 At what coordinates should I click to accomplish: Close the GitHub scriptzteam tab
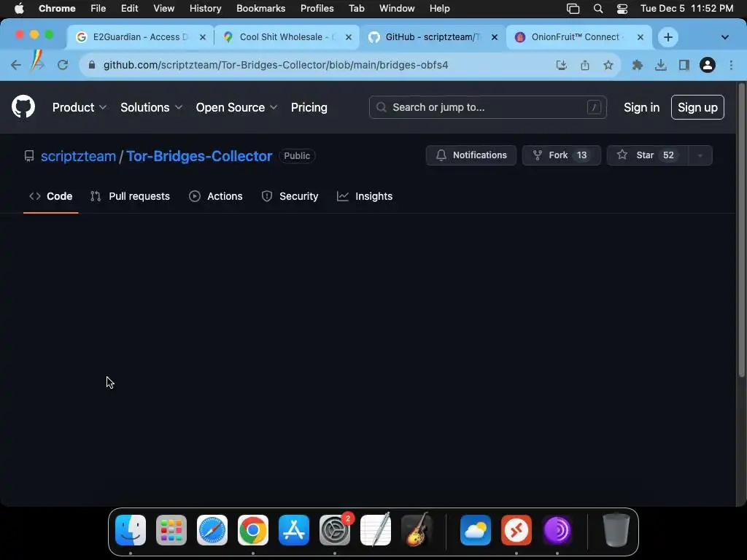click(495, 37)
